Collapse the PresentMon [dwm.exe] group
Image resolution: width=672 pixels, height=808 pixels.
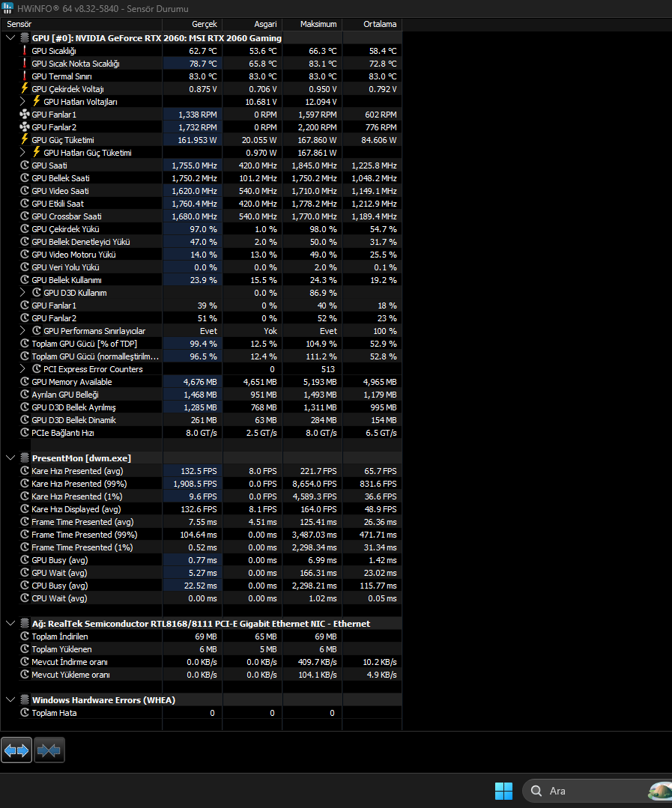coord(10,458)
